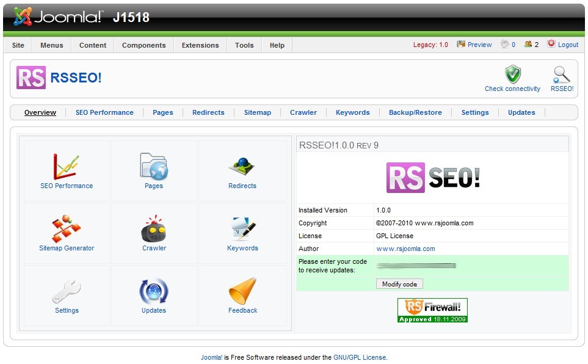Switch to the Backup/Restore tab

(x=415, y=112)
